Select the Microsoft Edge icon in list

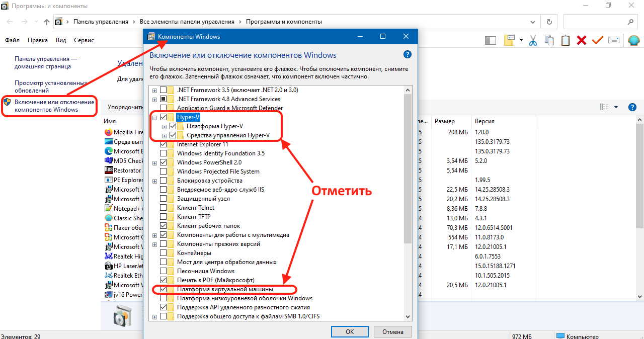click(x=108, y=151)
